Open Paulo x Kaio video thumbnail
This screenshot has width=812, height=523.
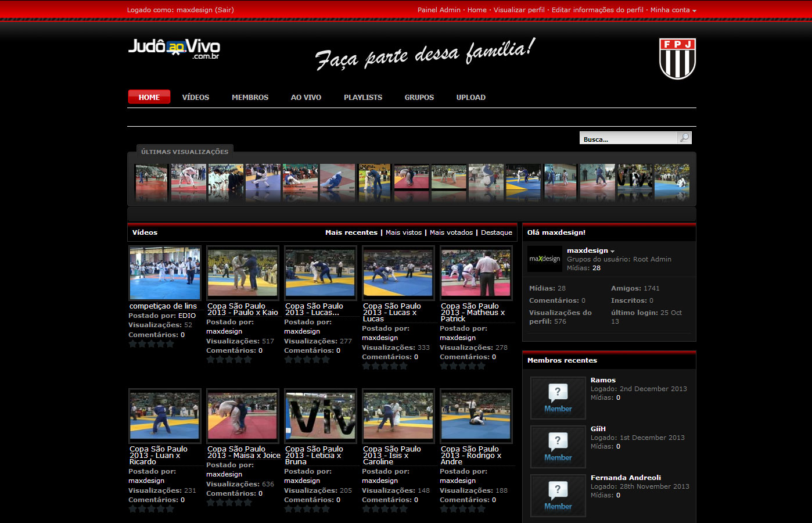pos(243,273)
